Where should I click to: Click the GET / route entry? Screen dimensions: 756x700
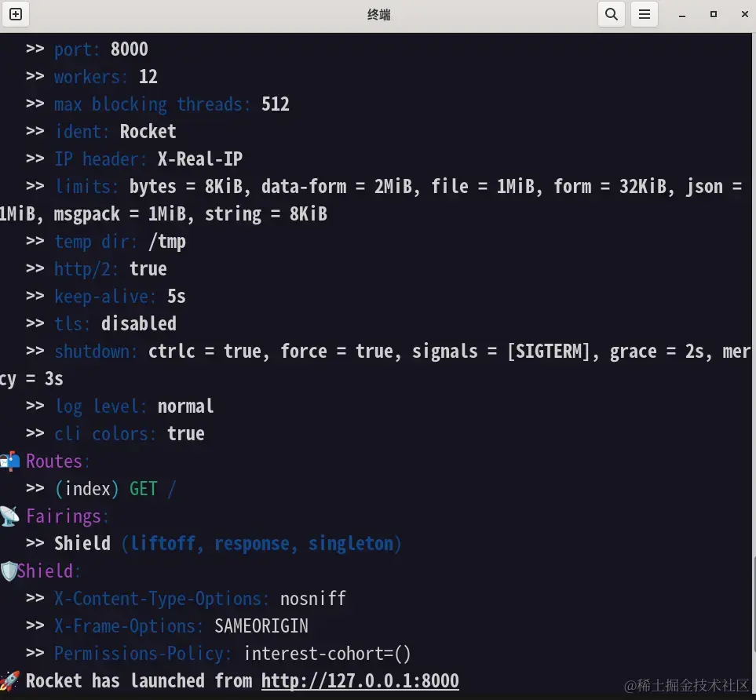[x=115, y=488]
